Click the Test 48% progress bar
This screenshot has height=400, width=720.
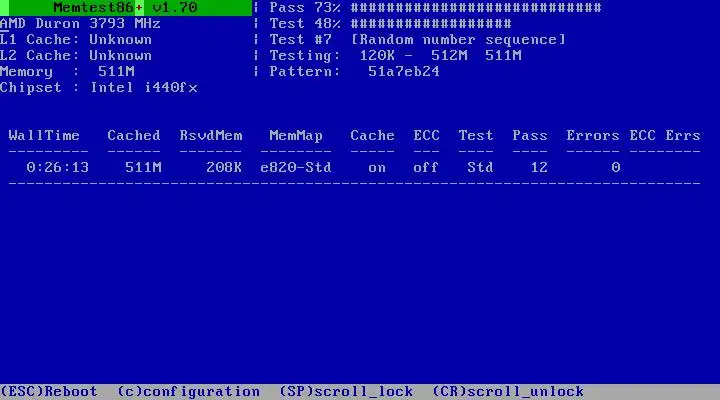click(x=431, y=23)
